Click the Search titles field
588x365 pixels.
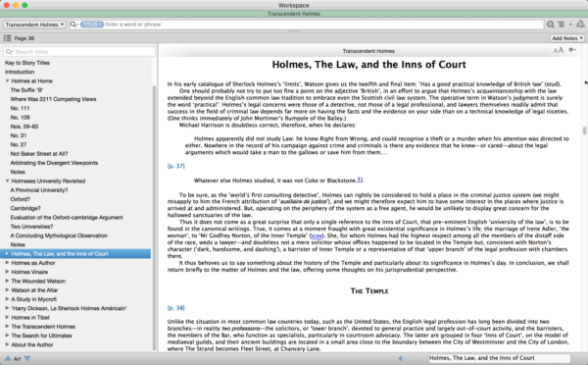pos(79,52)
